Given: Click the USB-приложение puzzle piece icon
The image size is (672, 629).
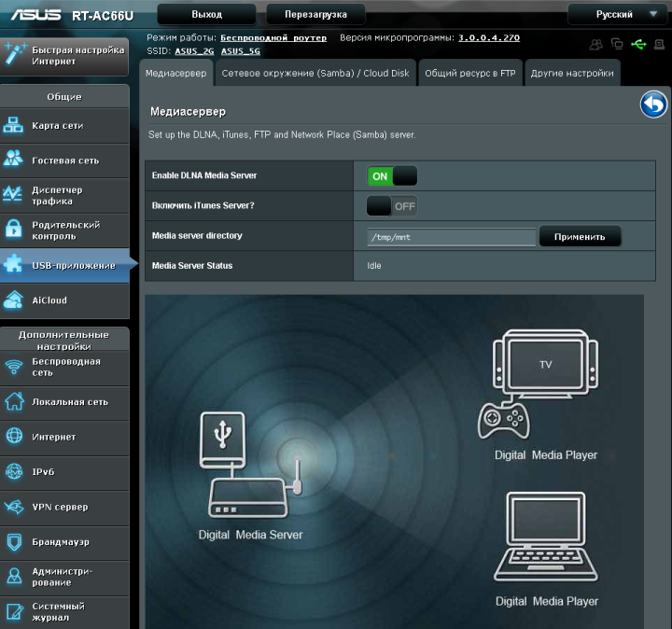Looking at the screenshot, I should tap(13, 263).
